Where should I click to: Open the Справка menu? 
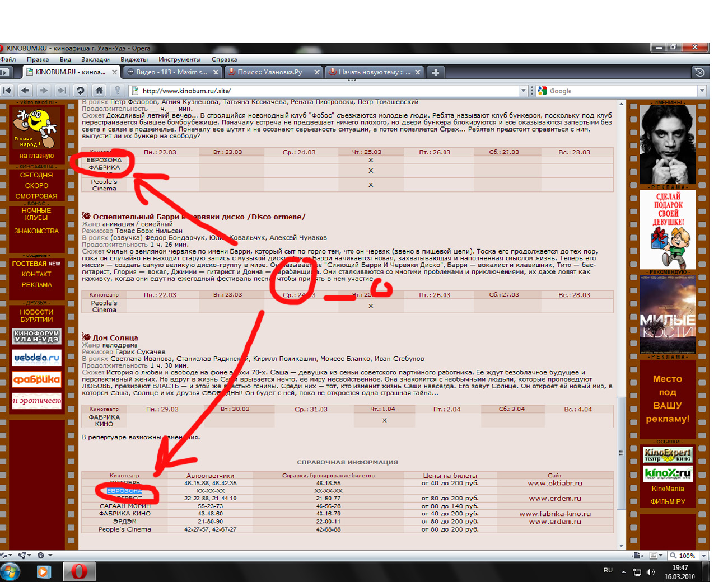pyautogui.click(x=224, y=59)
